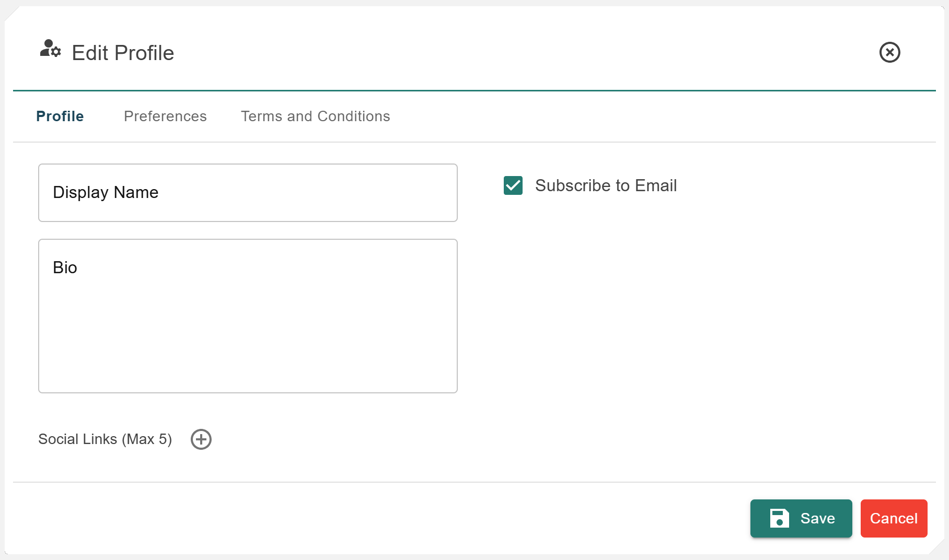Close the Edit Profile dialog with X icon
Image resolution: width=949 pixels, height=560 pixels.
pyautogui.click(x=889, y=52)
